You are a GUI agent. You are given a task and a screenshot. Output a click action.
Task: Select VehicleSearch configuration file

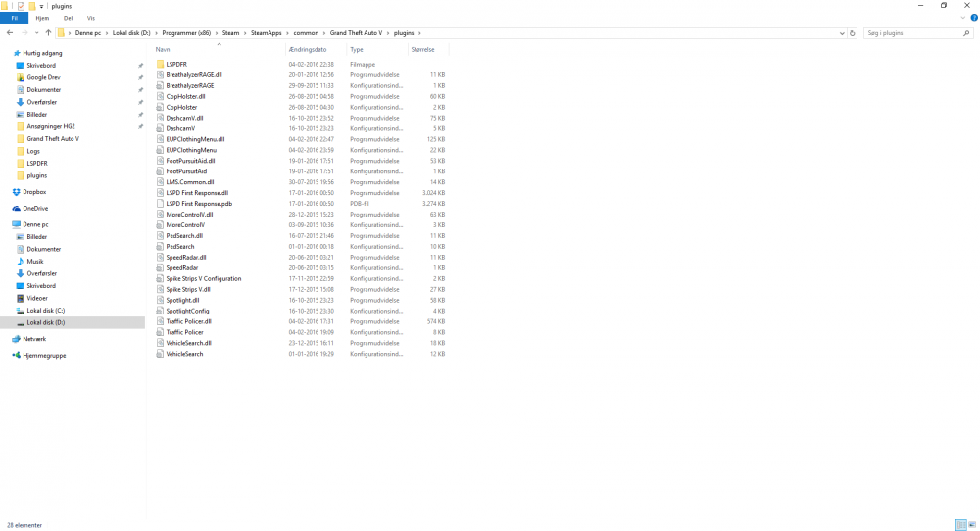point(184,354)
